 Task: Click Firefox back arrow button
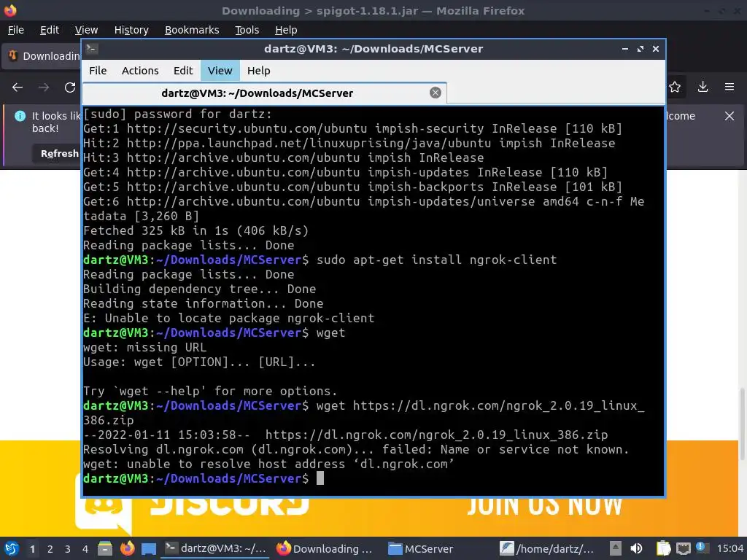(x=18, y=87)
